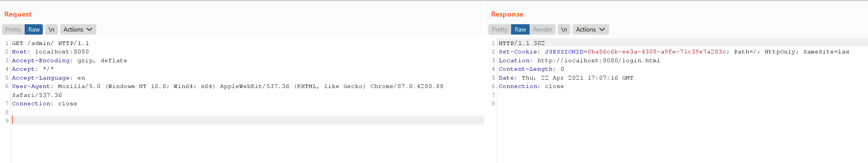Toggle \n non-printable characters in Request

pyautogui.click(x=51, y=30)
